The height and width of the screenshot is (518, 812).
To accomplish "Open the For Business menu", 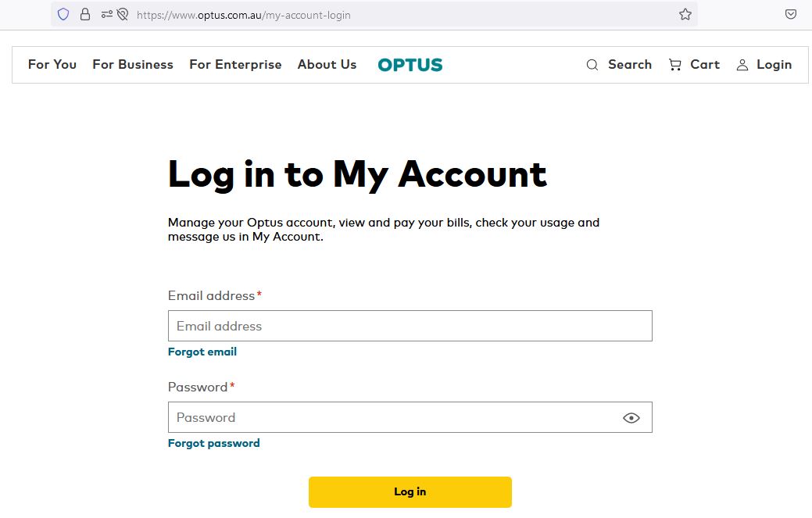I will [x=133, y=65].
